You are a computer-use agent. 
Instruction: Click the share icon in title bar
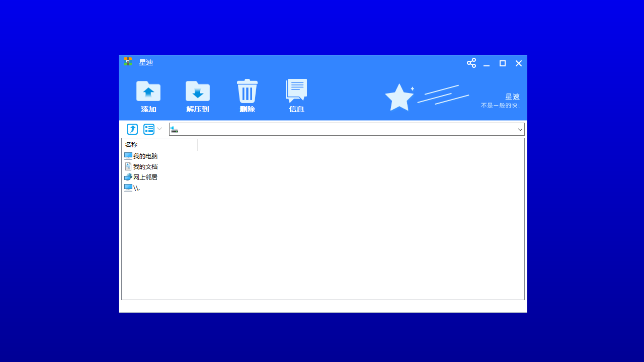[471, 63]
